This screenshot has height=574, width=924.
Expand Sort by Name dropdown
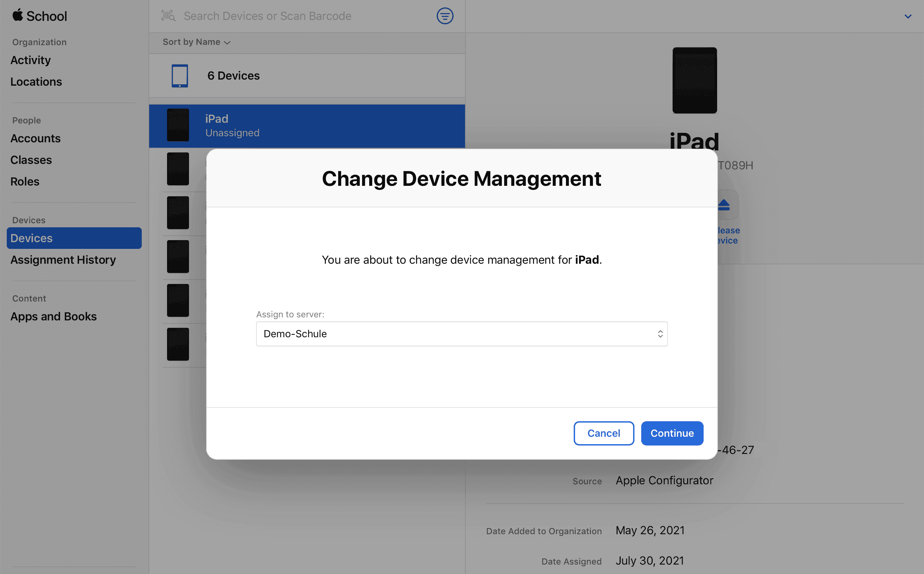(x=196, y=42)
